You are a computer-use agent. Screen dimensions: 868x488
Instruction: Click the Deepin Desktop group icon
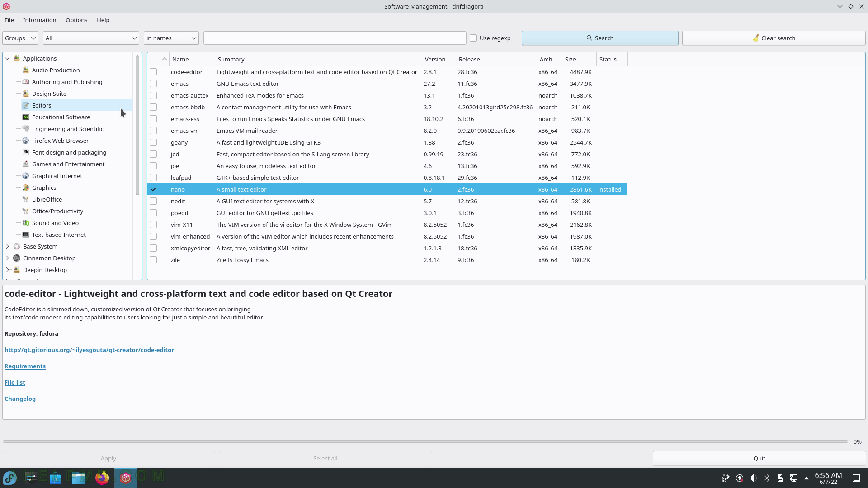click(17, 270)
